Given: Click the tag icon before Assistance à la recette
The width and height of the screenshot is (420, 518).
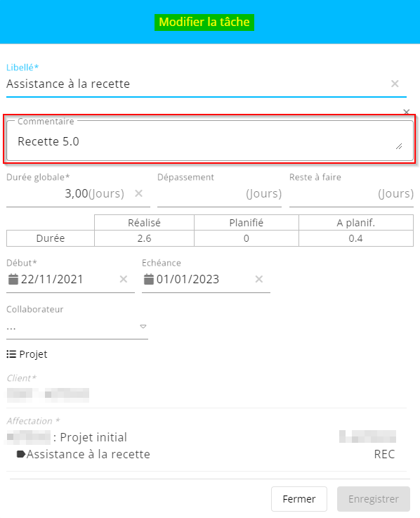Looking at the screenshot, I should tap(21, 454).
